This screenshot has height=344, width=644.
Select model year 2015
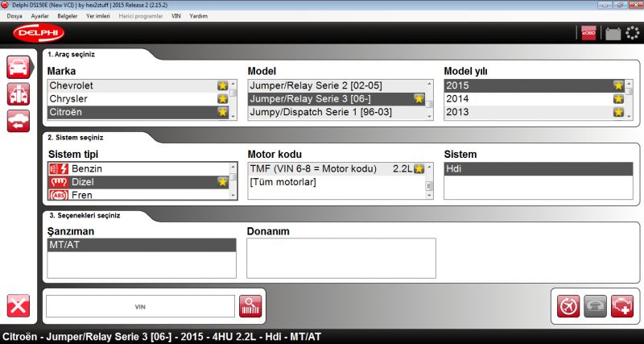pyautogui.click(x=535, y=85)
